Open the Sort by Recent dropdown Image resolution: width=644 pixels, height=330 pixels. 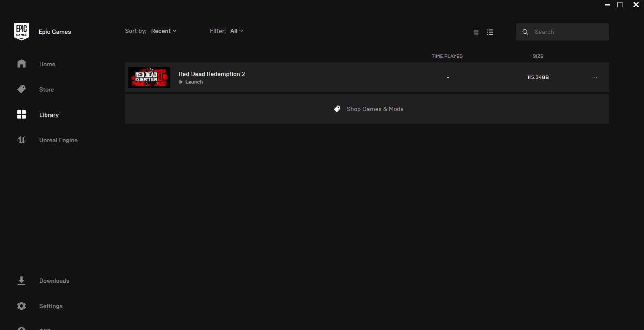pos(164,31)
